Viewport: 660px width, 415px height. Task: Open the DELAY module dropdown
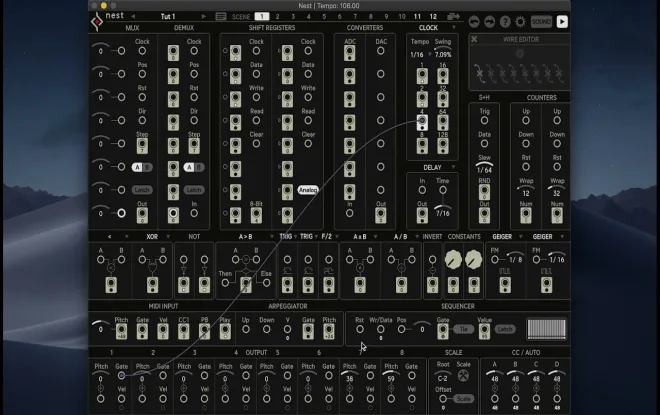click(453, 168)
